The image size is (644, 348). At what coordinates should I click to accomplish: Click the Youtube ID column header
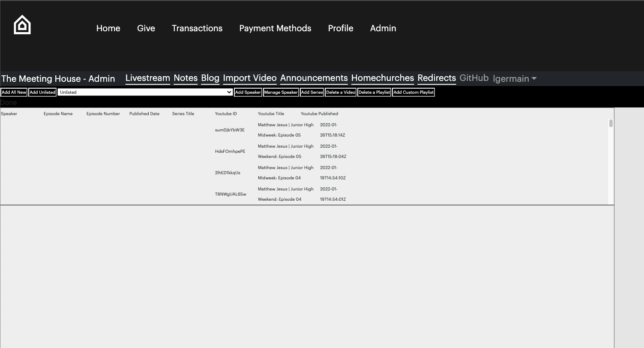[x=226, y=114]
